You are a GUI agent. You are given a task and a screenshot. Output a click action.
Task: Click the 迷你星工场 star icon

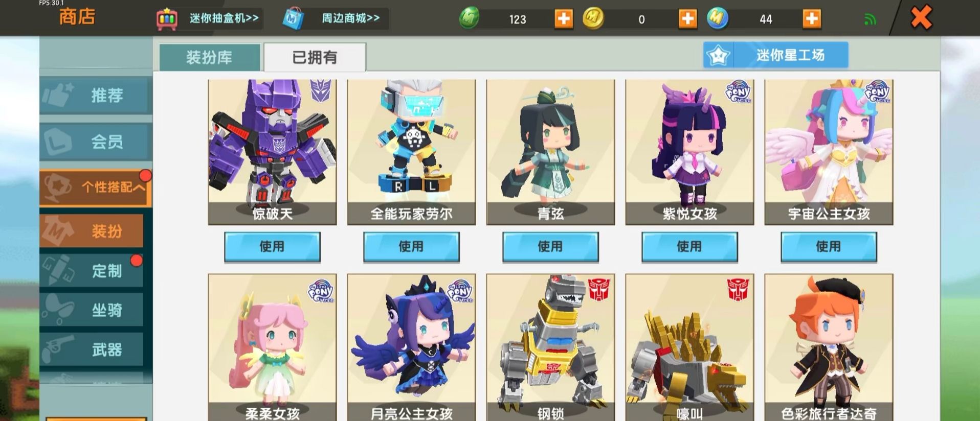718,55
